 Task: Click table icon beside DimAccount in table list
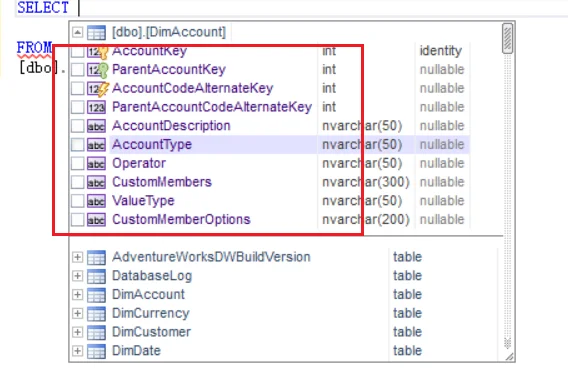(96, 295)
